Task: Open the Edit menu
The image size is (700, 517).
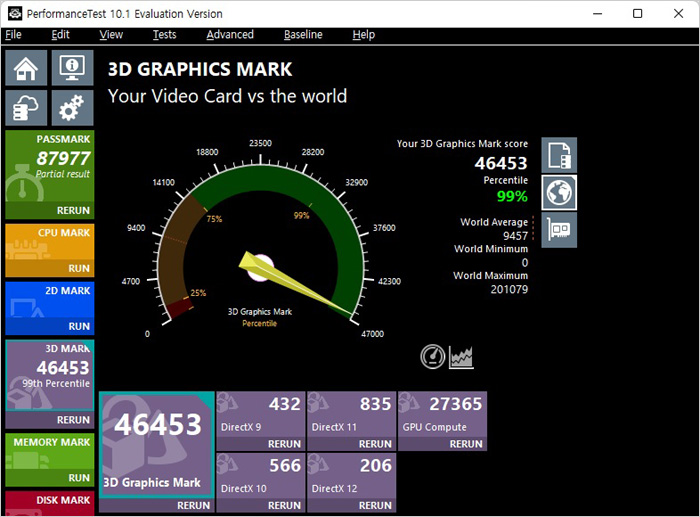Action: tap(60, 35)
